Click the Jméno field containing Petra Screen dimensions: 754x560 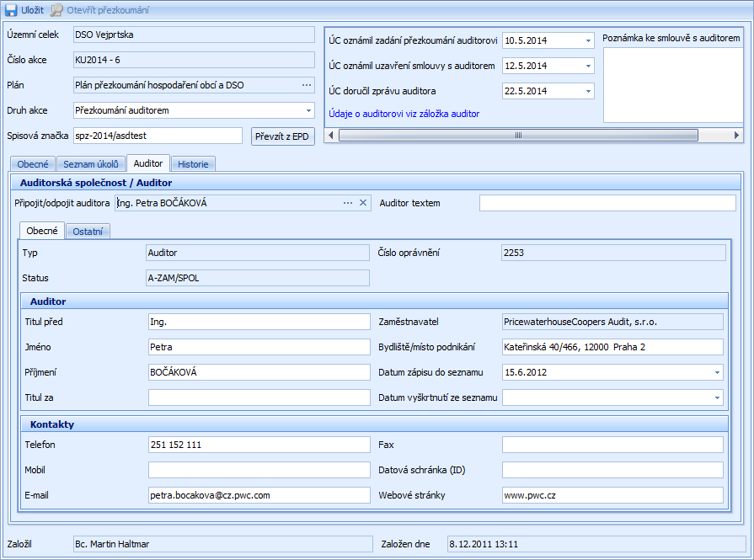[x=259, y=347]
